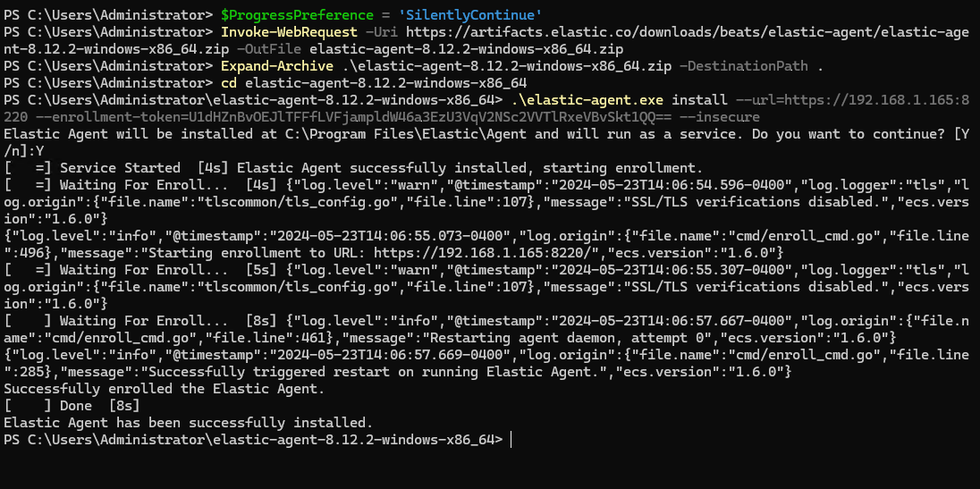The image size is (980, 489).
Task: Click "Elastic Agent has been successfully installed." line
Action: pos(188,423)
